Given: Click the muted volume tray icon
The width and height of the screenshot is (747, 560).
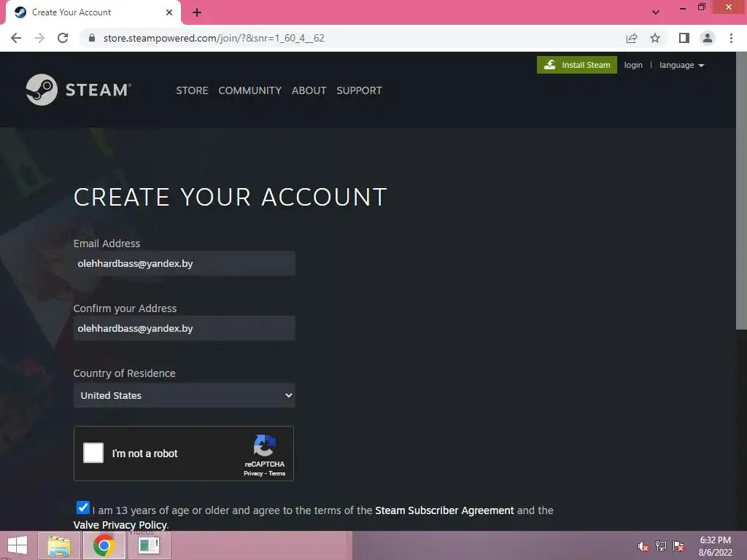Looking at the screenshot, I should click(643, 546).
